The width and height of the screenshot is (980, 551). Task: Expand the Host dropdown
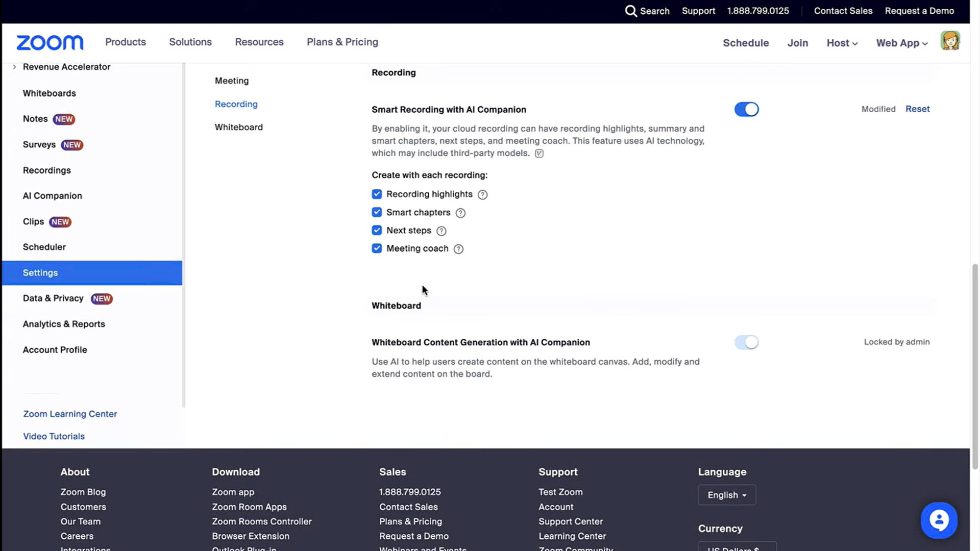842,43
